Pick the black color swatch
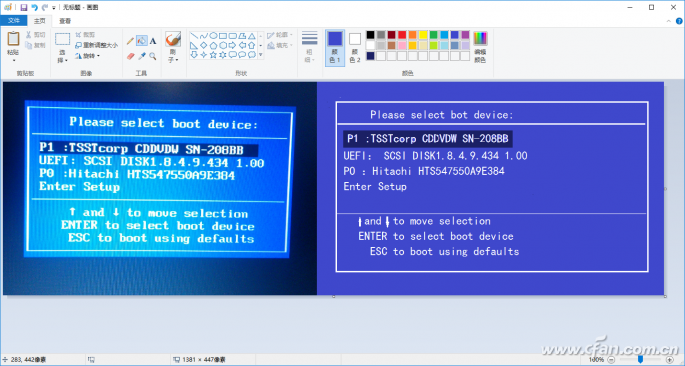Image resolution: width=685 pixels, height=366 pixels. [x=370, y=35]
